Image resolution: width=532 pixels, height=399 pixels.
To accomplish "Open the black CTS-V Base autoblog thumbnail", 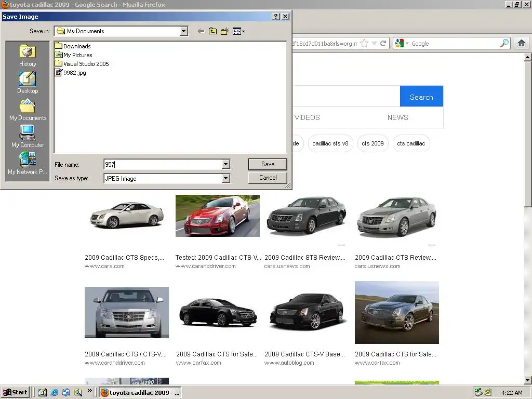I will 307,312.
